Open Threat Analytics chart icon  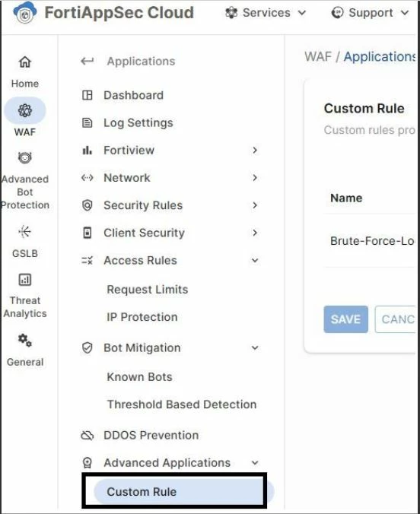[x=25, y=280]
